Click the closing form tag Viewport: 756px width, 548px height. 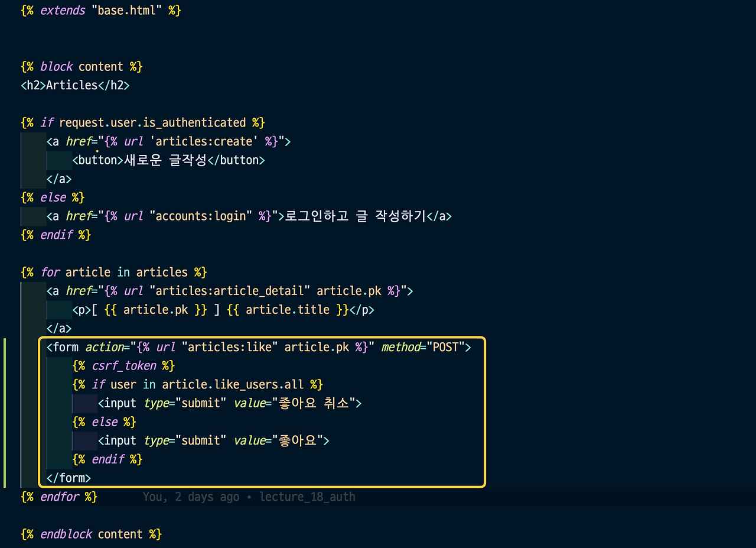click(x=69, y=478)
